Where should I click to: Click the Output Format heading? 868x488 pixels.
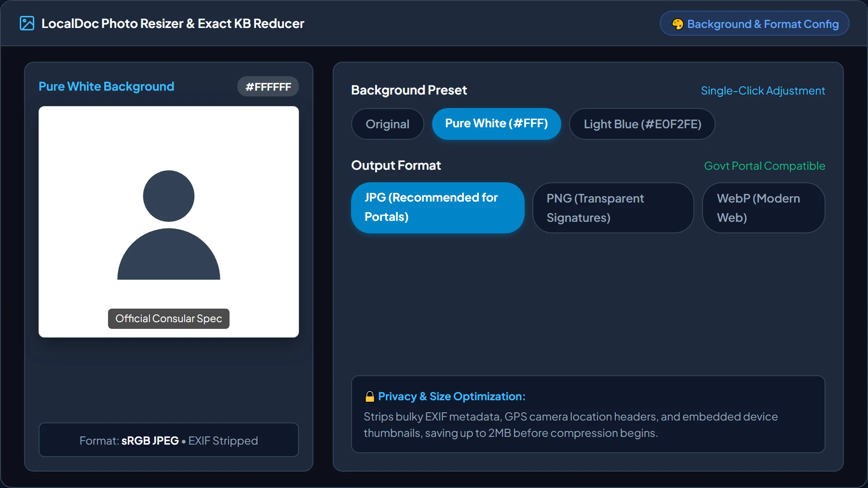[x=396, y=165]
